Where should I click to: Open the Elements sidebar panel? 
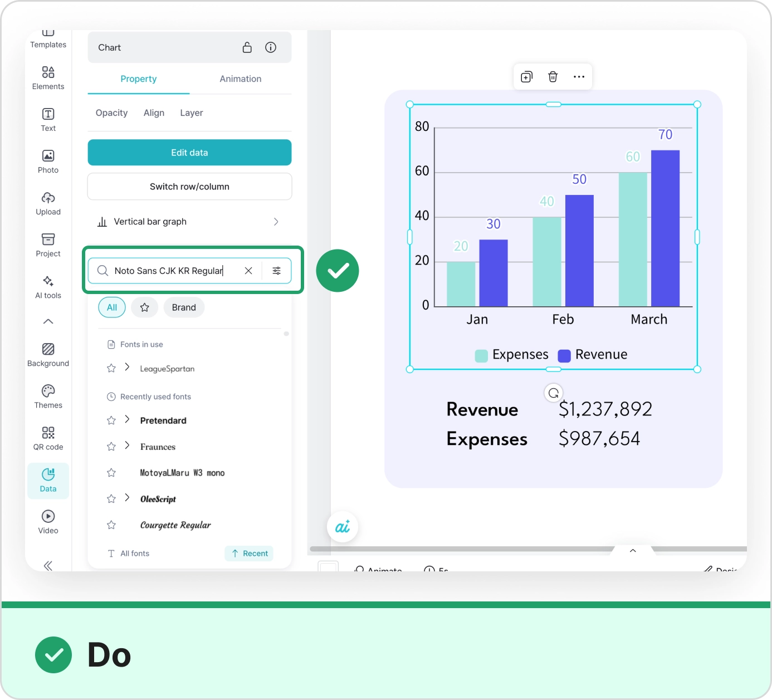(48, 78)
